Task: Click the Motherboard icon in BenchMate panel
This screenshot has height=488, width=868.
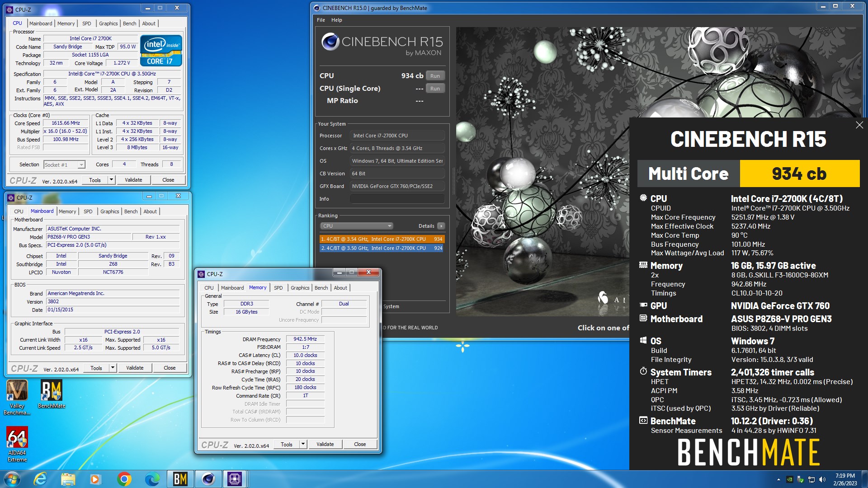Action: [x=643, y=319]
